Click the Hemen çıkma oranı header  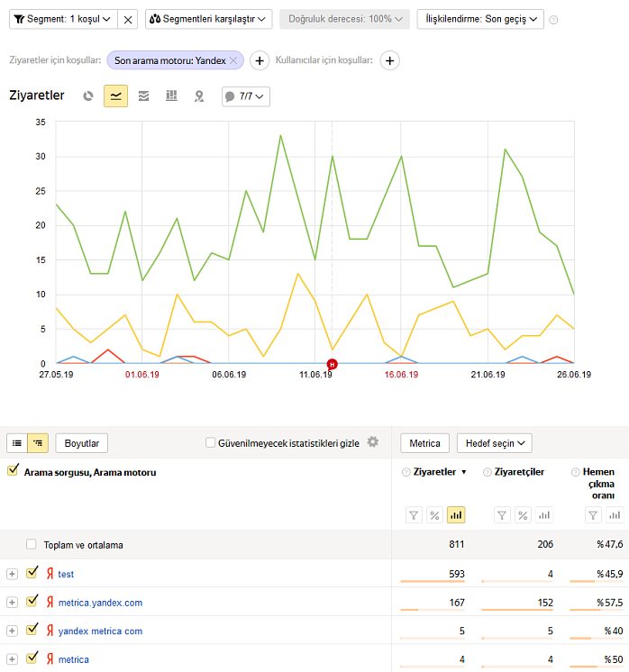(x=599, y=484)
